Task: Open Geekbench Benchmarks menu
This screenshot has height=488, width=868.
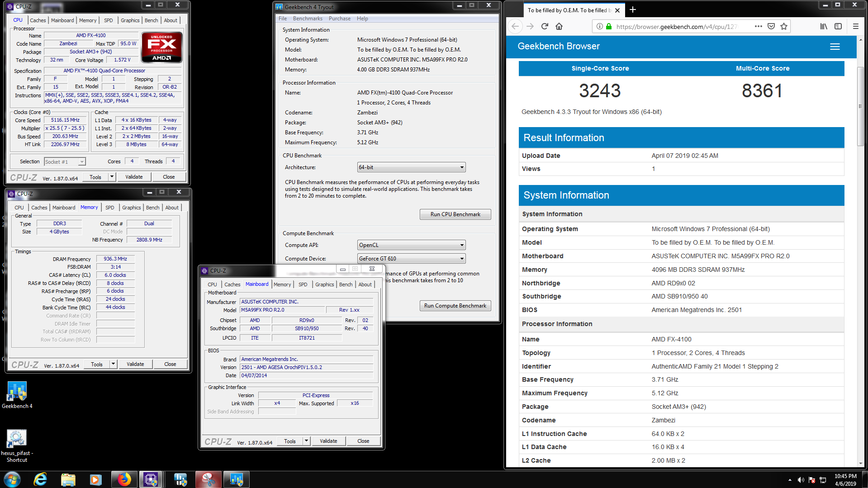Action: pos(308,19)
